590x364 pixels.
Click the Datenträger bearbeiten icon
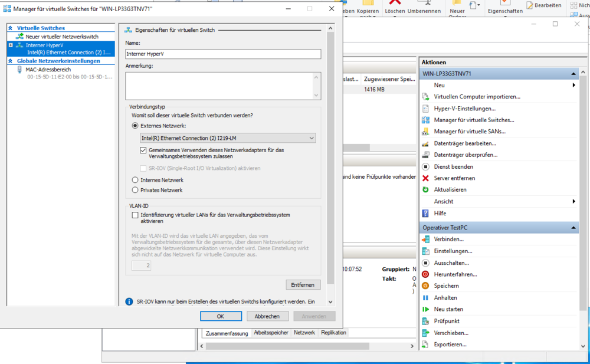pyautogui.click(x=425, y=143)
